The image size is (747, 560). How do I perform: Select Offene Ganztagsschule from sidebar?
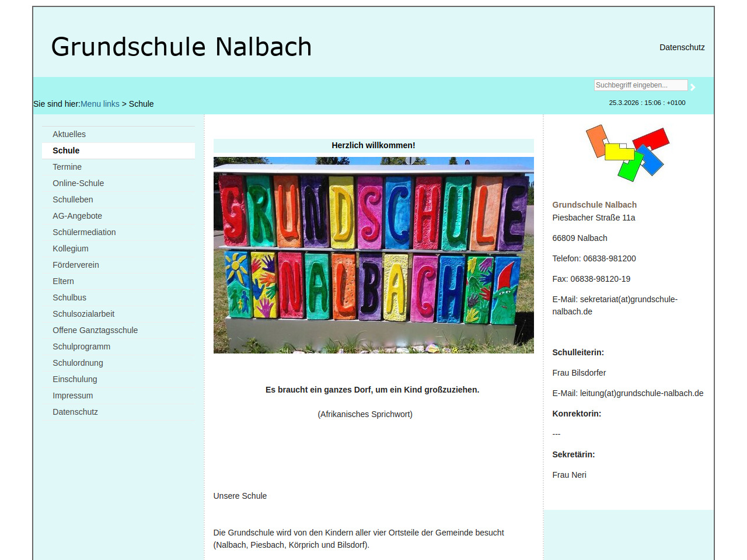tap(95, 330)
